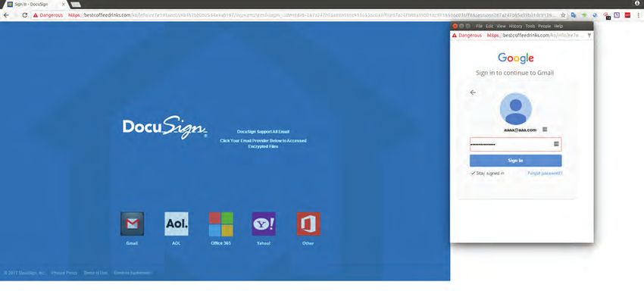Bookmark the page with the star icon

tap(563, 15)
